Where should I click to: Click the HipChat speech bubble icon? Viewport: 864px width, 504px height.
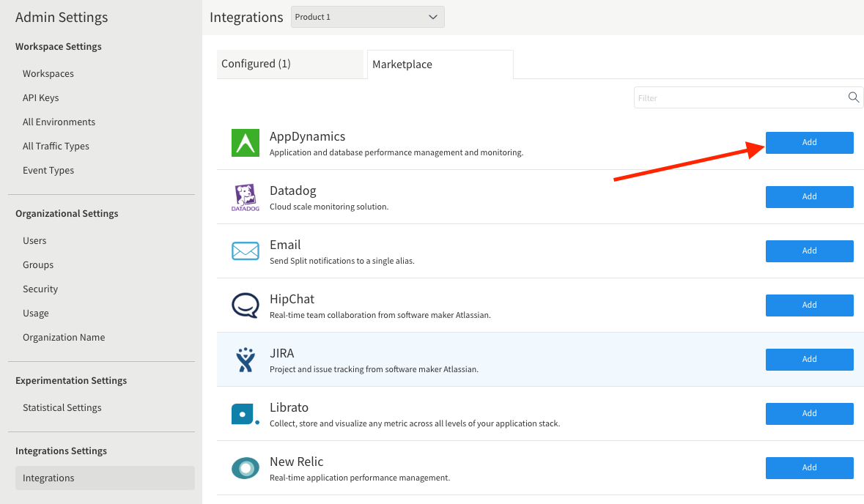point(245,305)
